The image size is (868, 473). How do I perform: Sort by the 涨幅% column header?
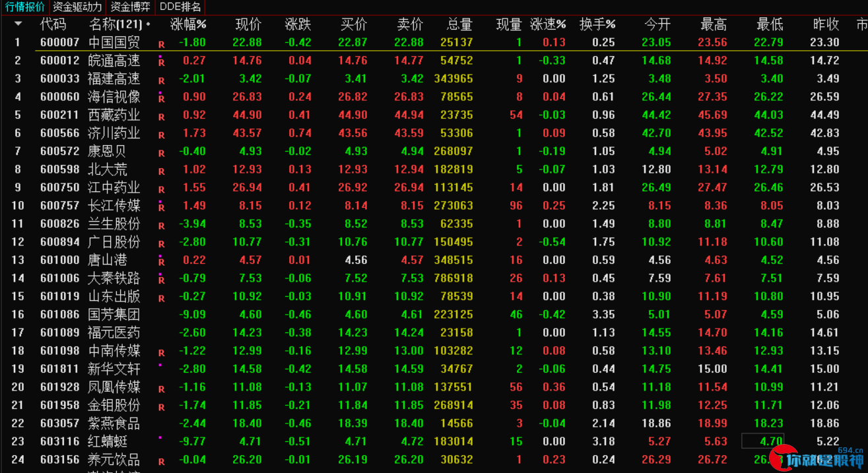point(188,24)
